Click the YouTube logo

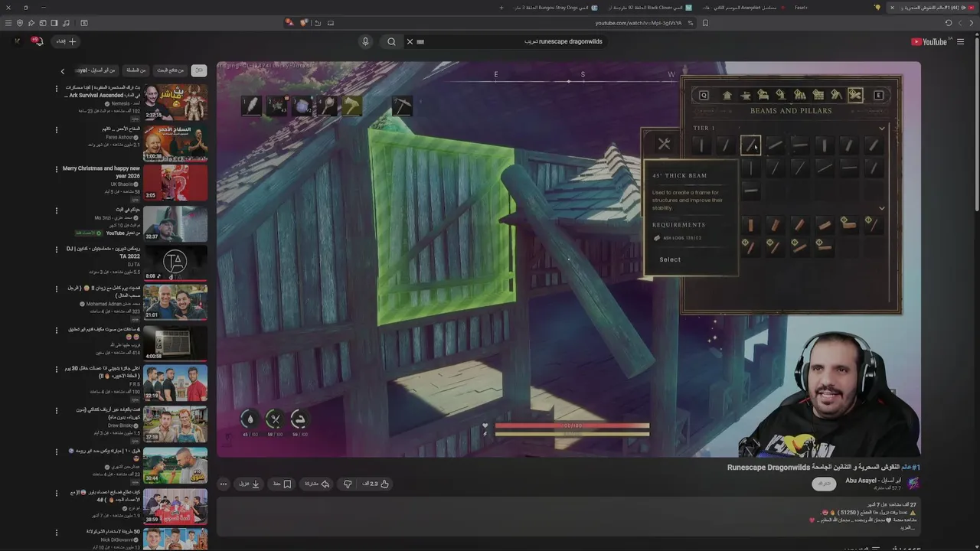pyautogui.click(x=929, y=42)
